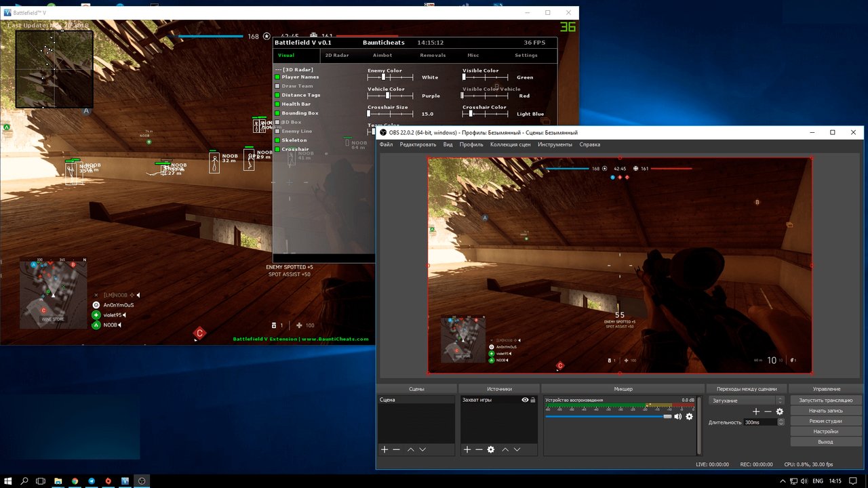Toggle Health Bar checkbox

click(277, 104)
